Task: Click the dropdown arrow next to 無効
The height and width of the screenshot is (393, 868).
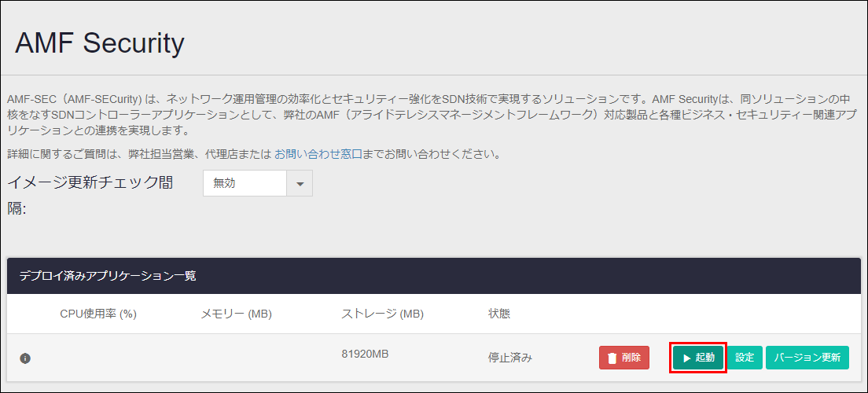Action: coord(300,184)
